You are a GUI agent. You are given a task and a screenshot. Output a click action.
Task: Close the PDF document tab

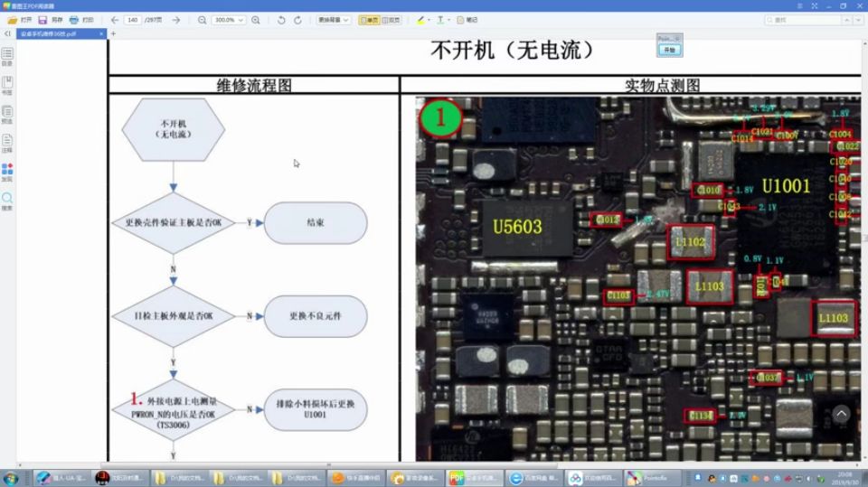(101, 33)
